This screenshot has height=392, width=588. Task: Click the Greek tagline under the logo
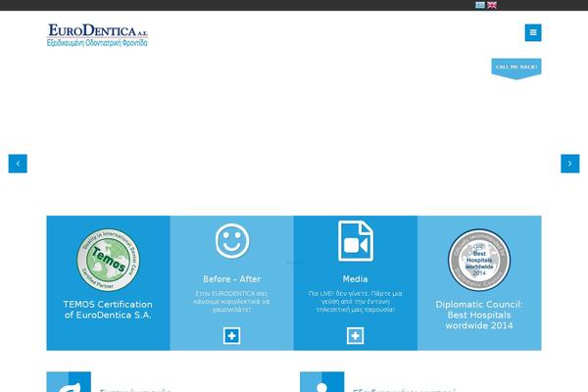[97, 43]
